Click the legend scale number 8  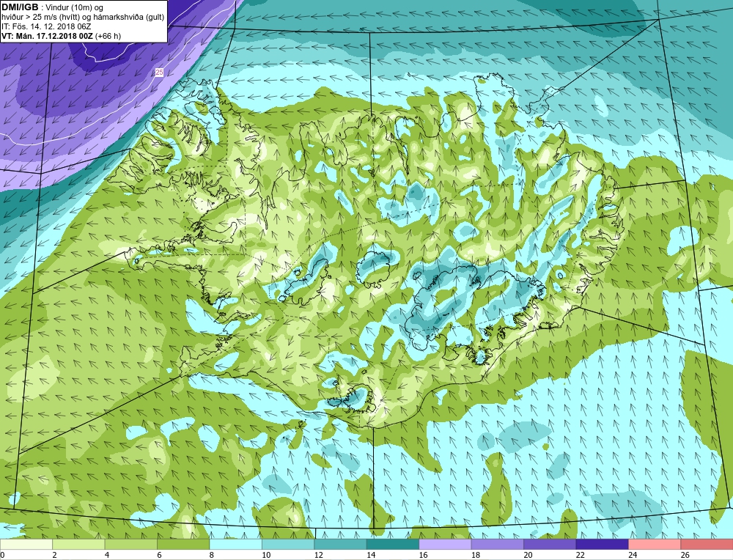(212, 555)
